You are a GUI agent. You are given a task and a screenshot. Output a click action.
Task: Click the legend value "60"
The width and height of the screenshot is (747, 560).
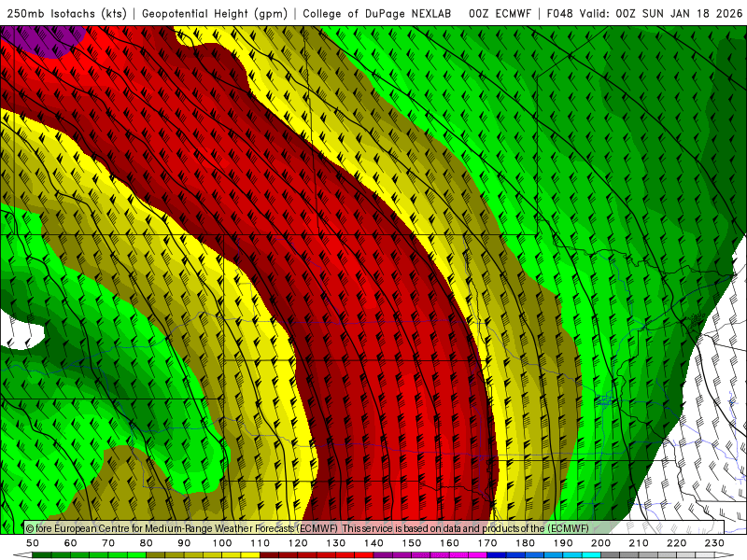(71, 543)
